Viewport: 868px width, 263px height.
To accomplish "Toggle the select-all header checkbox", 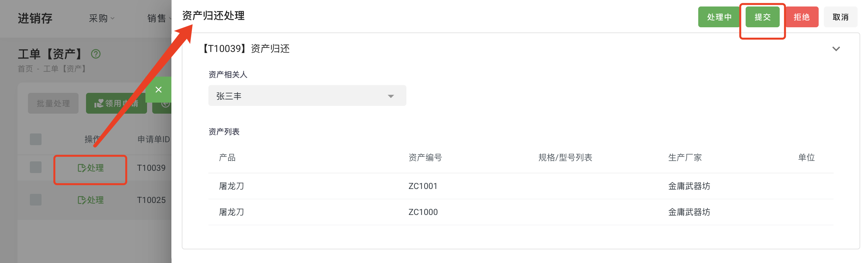I will (36, 139).
